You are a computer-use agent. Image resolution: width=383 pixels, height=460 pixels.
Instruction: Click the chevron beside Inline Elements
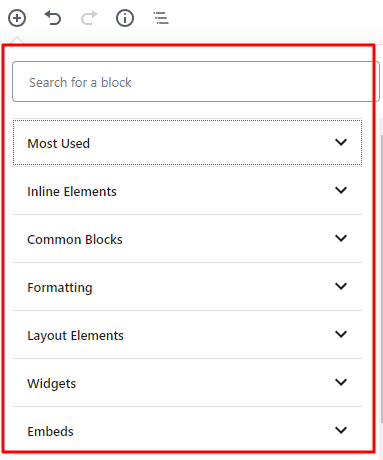[x=341, y=190]
